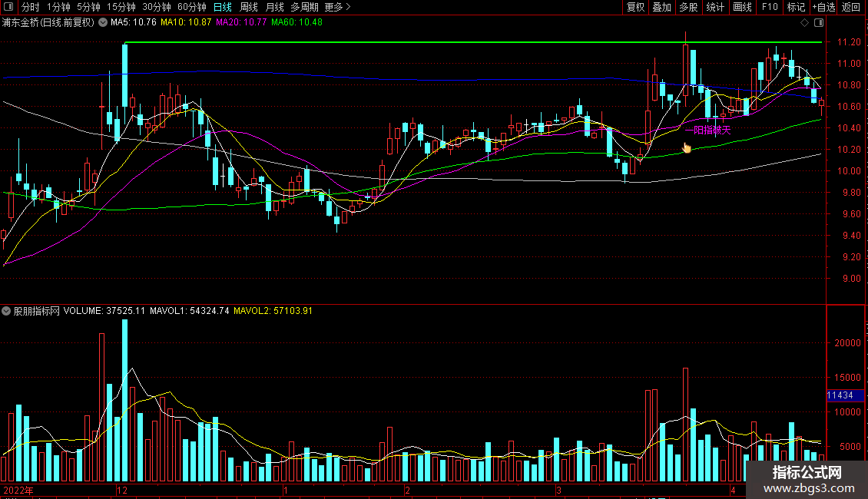Image resolution: width=868 pixels, height=499 pixels.
Task: Expand the 更多 periods menu
Action: click(337, 7)
